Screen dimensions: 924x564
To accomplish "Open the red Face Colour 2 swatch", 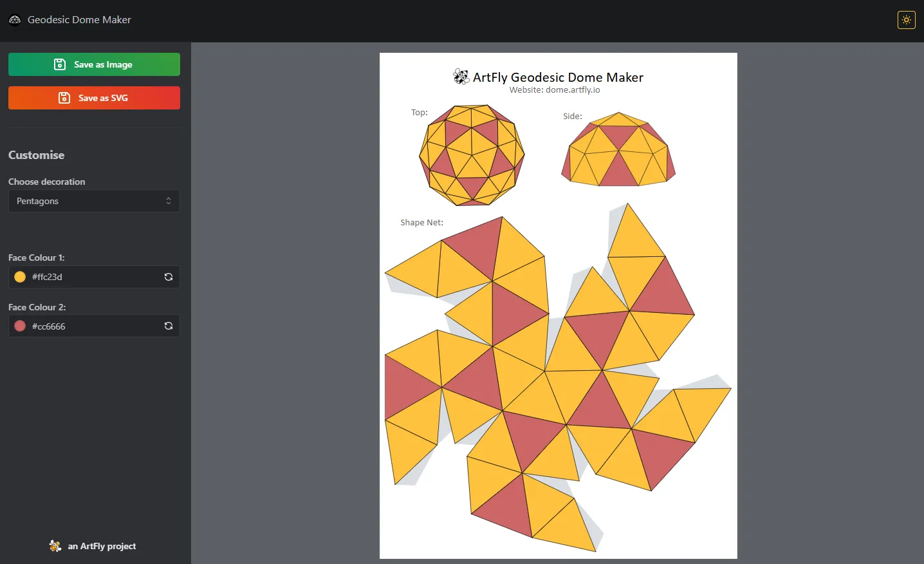I will click(20, 326).
